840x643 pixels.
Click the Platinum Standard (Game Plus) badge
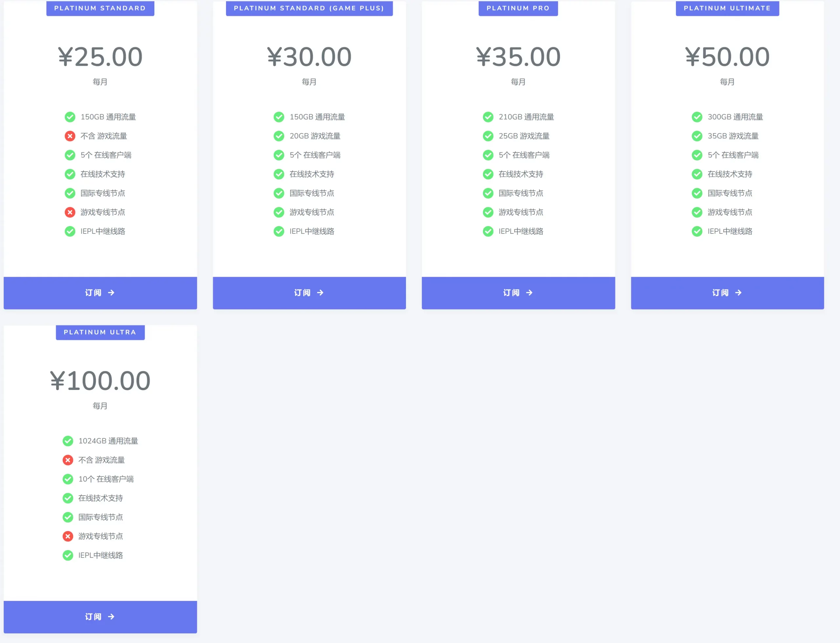[309, 8]
